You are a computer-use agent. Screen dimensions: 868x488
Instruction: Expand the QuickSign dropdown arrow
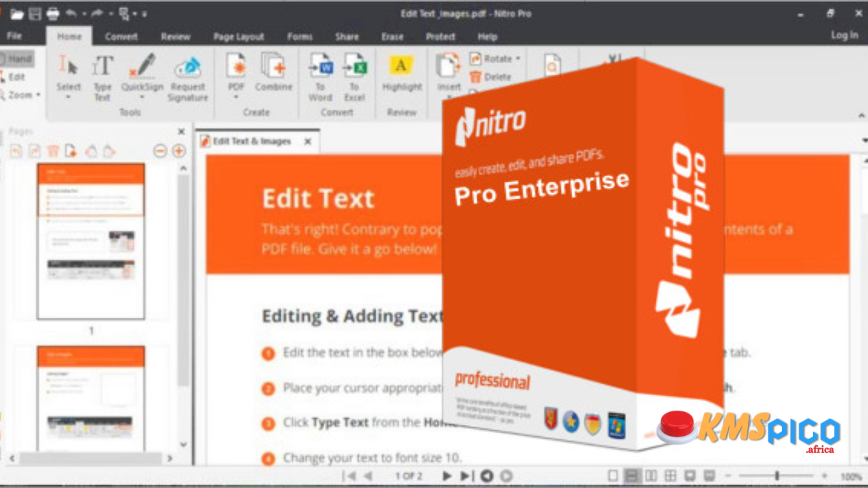[x=142, y=98]
